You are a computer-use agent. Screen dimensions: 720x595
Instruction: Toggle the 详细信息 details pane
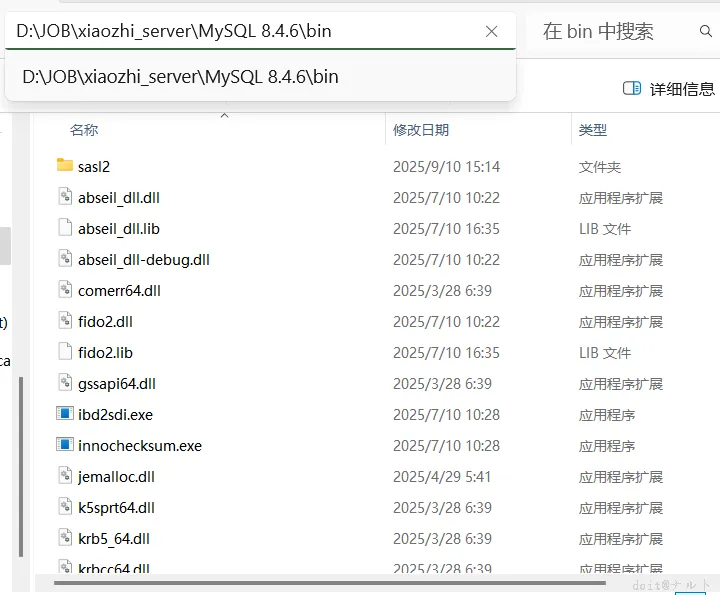tap(669, 88)
